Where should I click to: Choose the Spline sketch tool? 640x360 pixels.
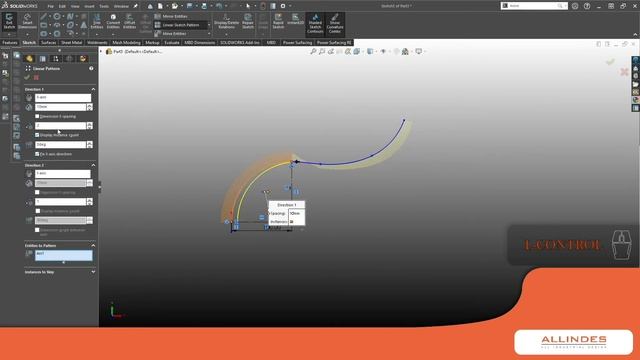point(70,16)
